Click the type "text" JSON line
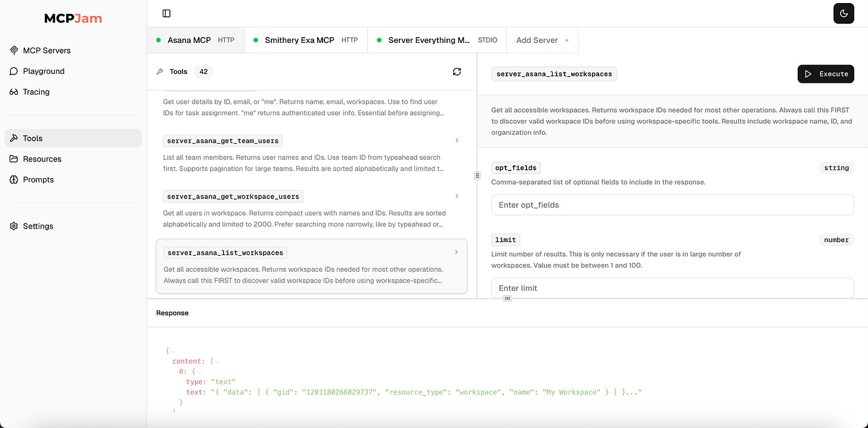Image resolution: width=868 pixels, height=428 pixels. [210, 382]
